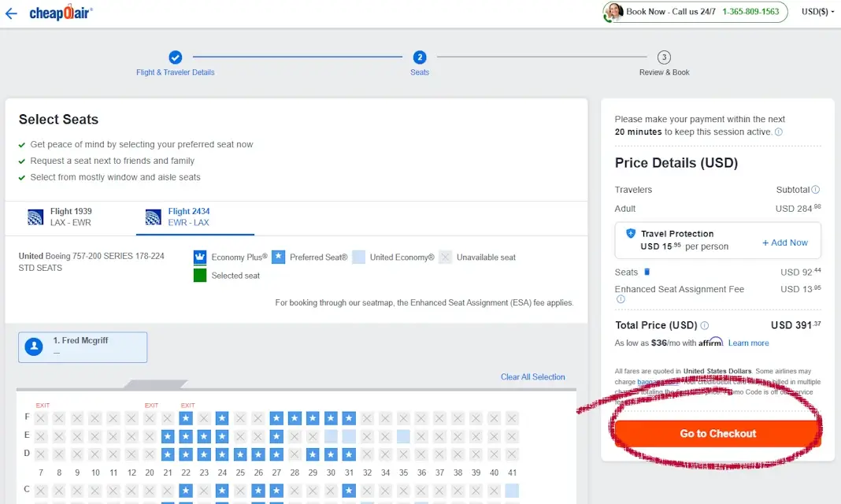Open the Subtotal info icon
Viewport: 841px width, 504px height.
pyautogui.click(x=815, y=189)
